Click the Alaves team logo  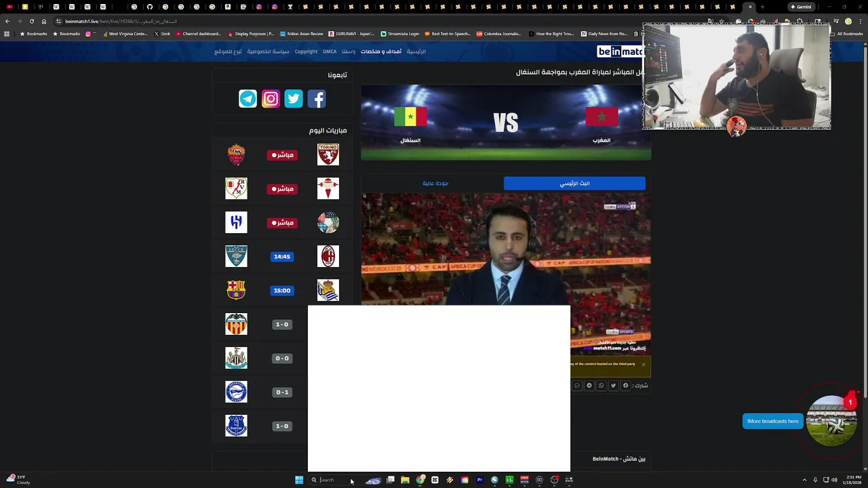click(236, 392)
